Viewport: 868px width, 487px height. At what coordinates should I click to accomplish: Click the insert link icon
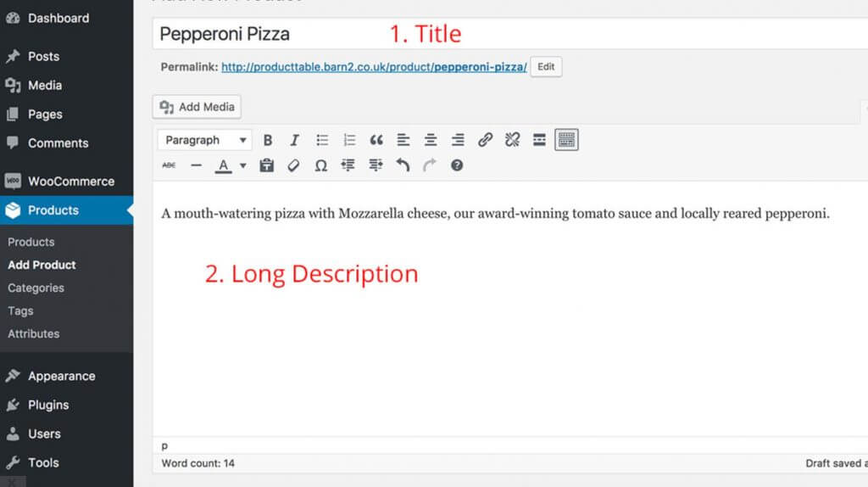(x=485, y=140)
